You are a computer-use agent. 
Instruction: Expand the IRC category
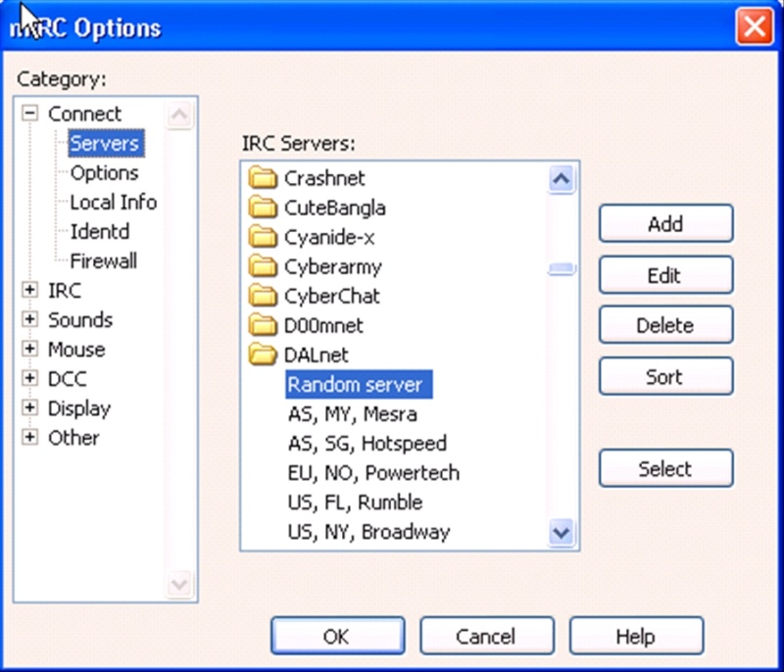(x=30, y=290)
